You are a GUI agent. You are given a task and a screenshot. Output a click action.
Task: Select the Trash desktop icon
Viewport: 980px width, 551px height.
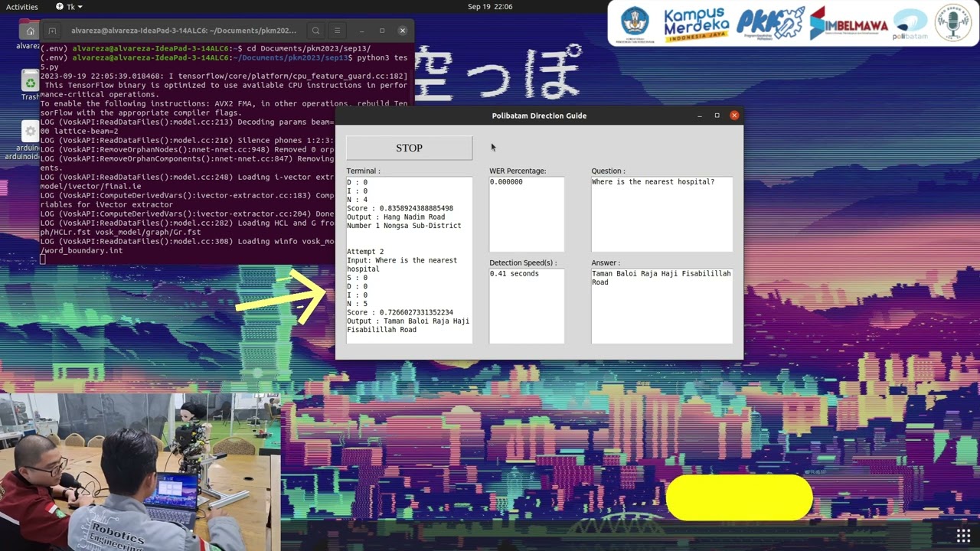click(x=30, y=86)
